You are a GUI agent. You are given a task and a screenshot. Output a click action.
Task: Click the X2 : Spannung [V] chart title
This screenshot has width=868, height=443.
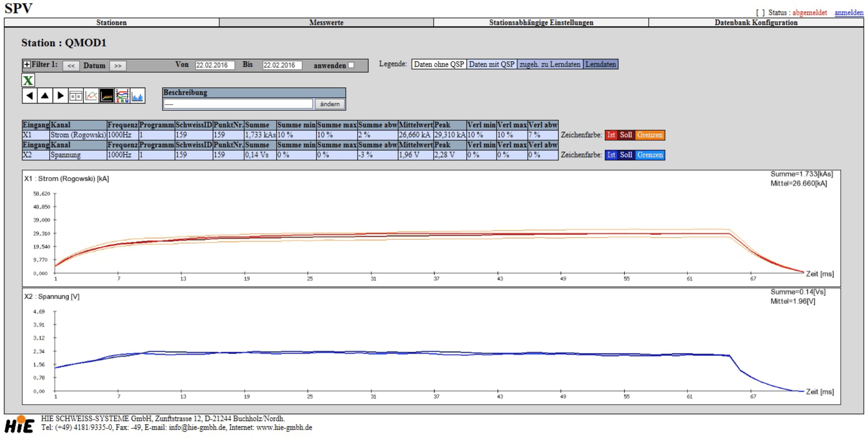point(52,297)
